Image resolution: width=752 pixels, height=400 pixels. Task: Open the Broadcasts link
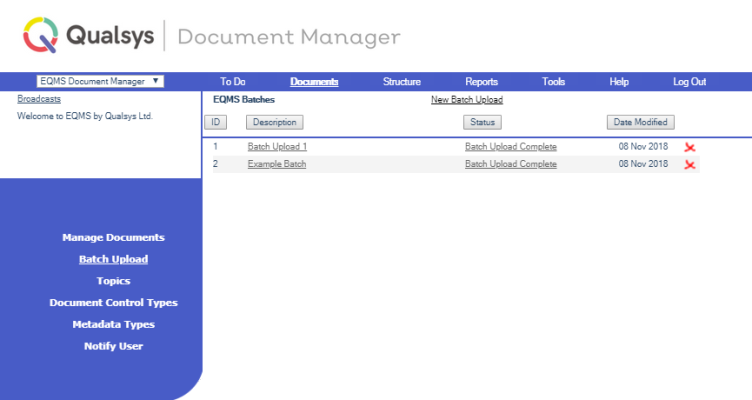[x=39, y=99]
